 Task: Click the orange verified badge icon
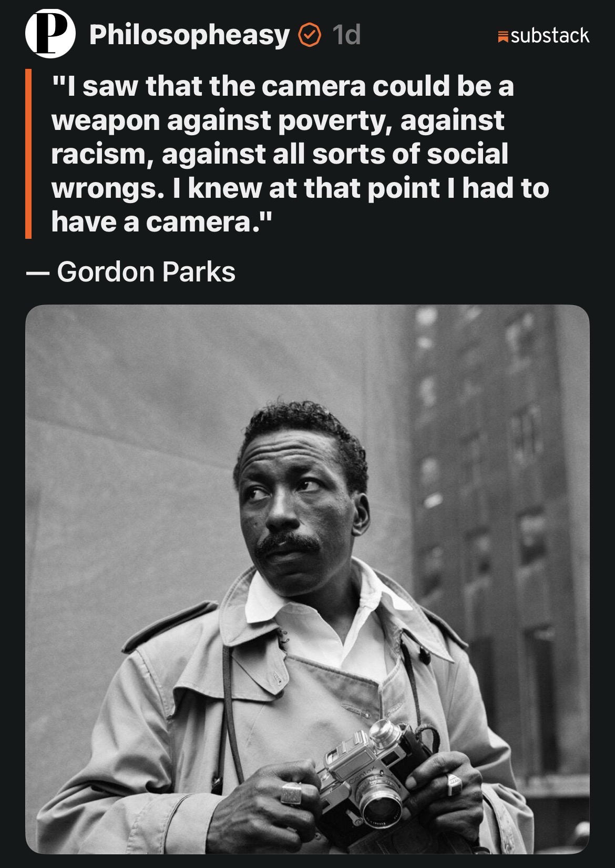[310, 35]
